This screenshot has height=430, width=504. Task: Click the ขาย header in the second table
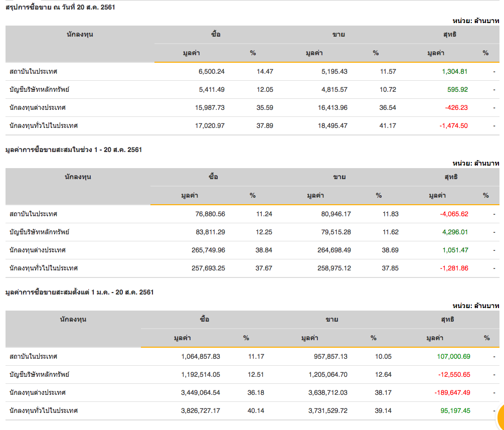coord(340,177)
